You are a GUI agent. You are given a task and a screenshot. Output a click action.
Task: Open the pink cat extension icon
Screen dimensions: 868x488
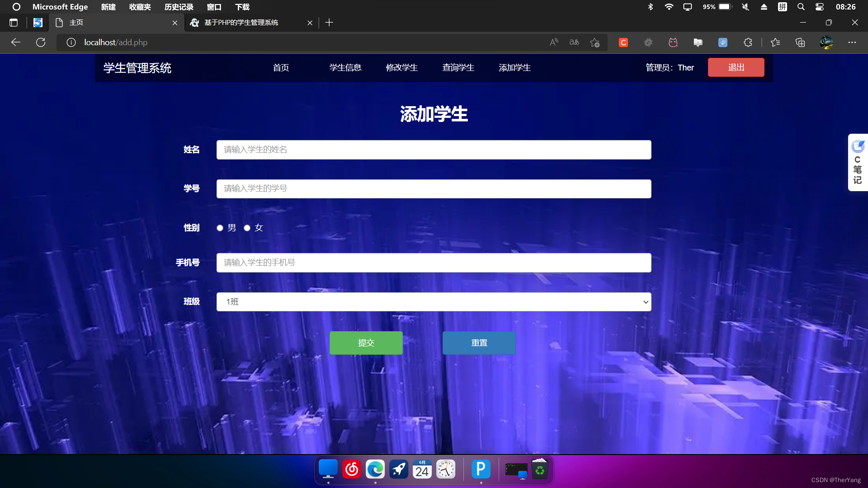click(x=673, y=42)
